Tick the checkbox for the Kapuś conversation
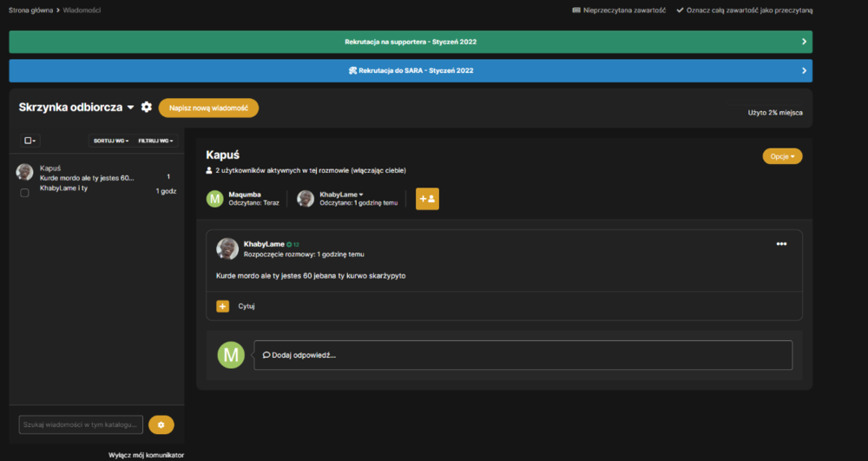 click(24, 193)
